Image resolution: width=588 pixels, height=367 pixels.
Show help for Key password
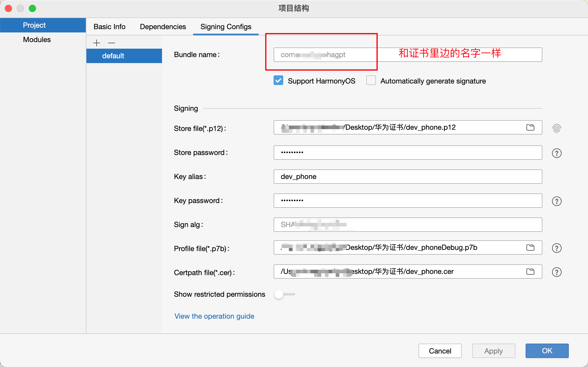tap(556, 201)
